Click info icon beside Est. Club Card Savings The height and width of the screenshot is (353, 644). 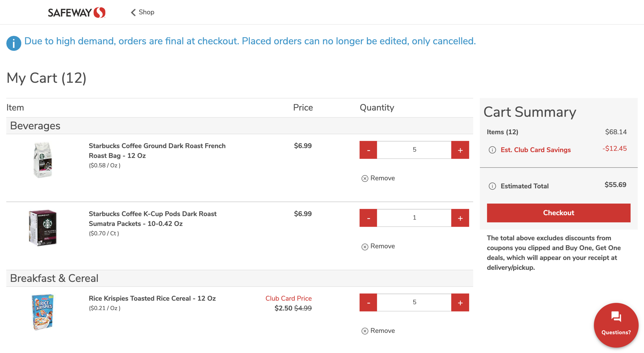(492, 150)
